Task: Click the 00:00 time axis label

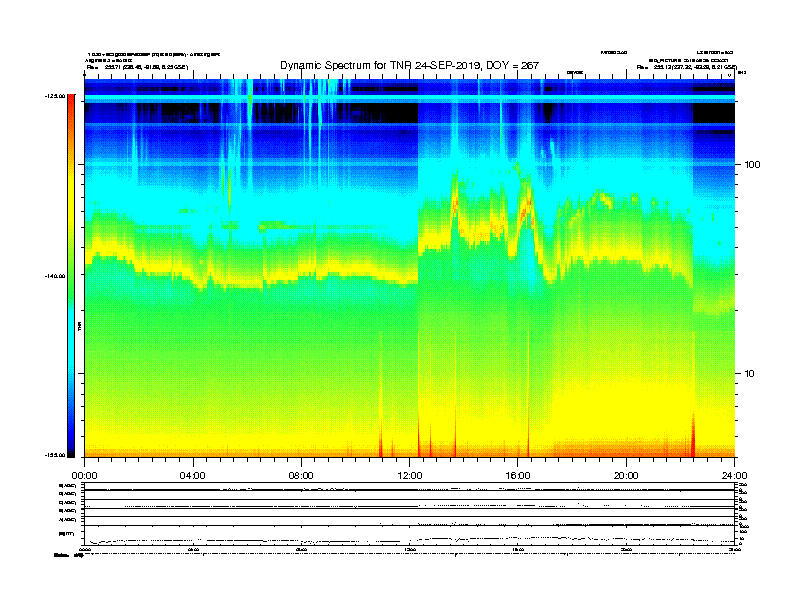Action: (x=84, y=476)
